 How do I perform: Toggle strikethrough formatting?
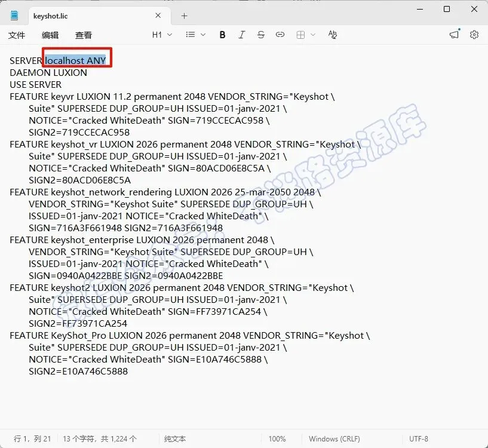[261, 35]
